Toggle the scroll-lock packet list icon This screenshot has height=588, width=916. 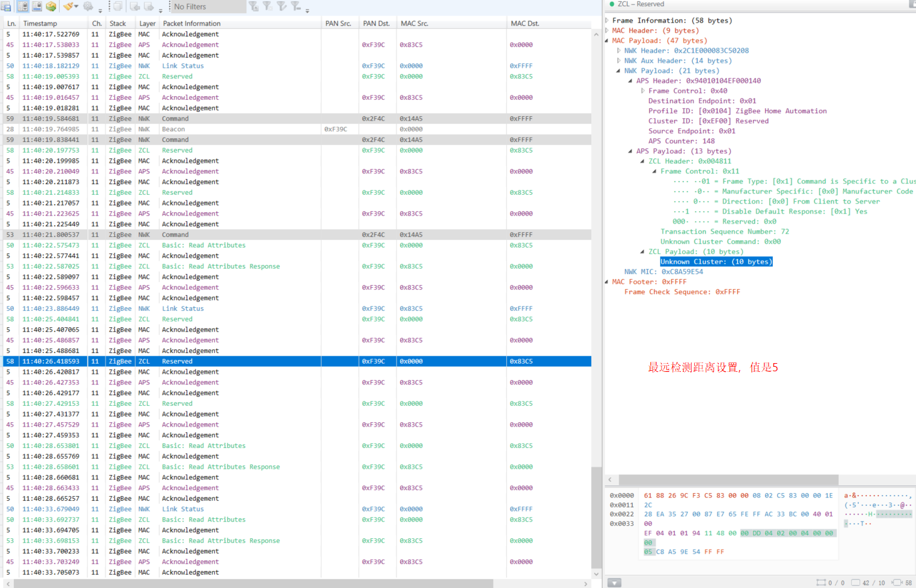[23, 6]
